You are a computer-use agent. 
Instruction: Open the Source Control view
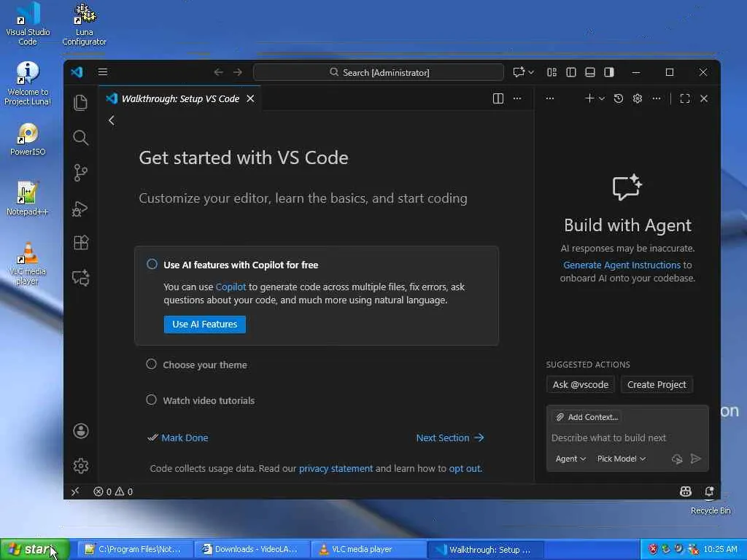click(80, 173)
